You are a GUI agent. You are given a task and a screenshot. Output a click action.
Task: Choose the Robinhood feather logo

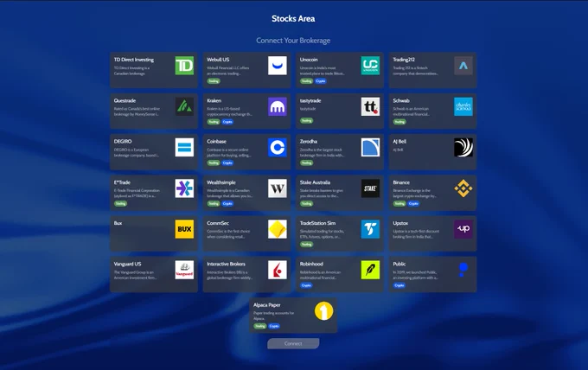pos(370,270)
